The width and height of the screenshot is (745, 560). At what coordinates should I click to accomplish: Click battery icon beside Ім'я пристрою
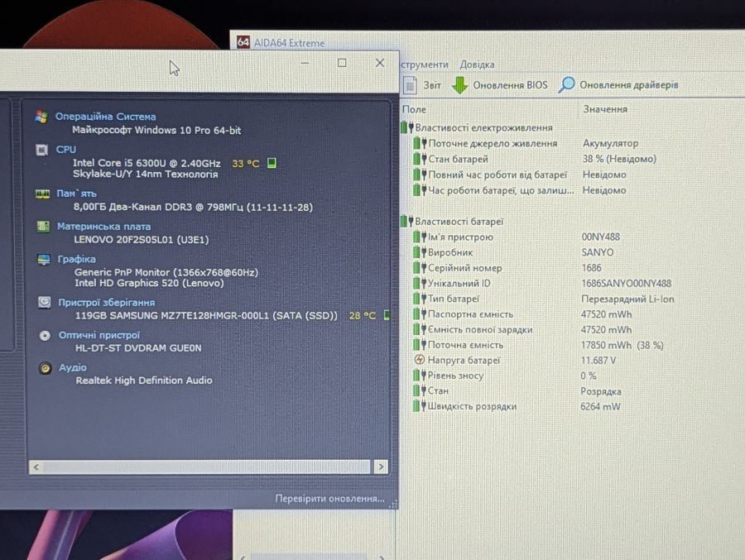pyautogui.click(x=419, y=237)
